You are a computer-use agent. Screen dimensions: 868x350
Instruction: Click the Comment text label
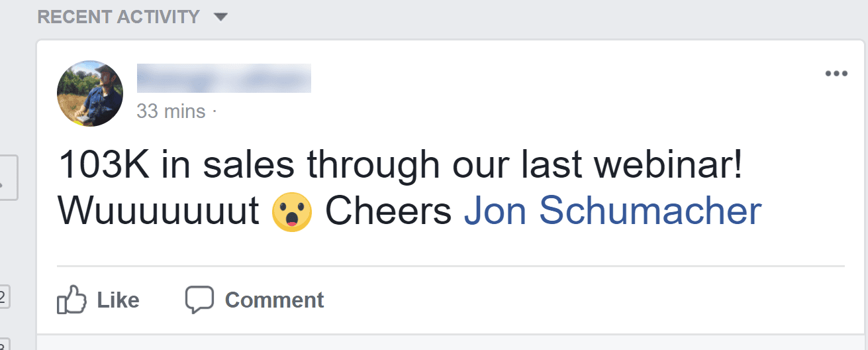coord(274,300)
